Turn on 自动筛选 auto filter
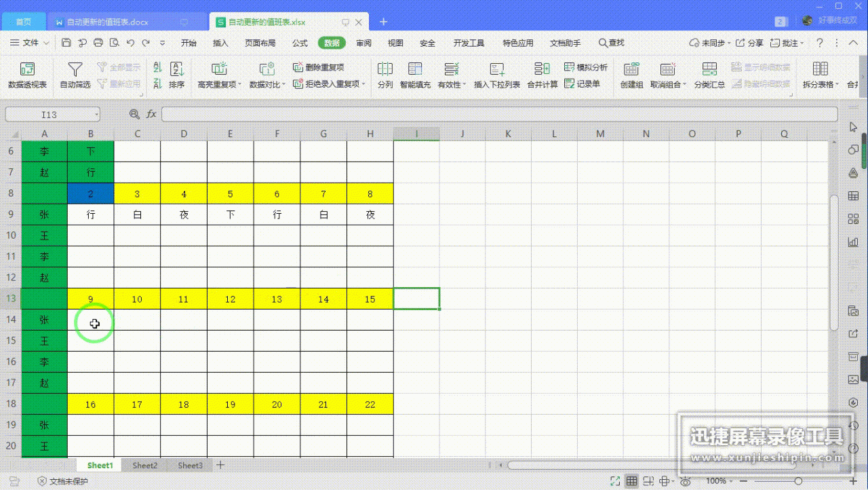 click(75, 75)
